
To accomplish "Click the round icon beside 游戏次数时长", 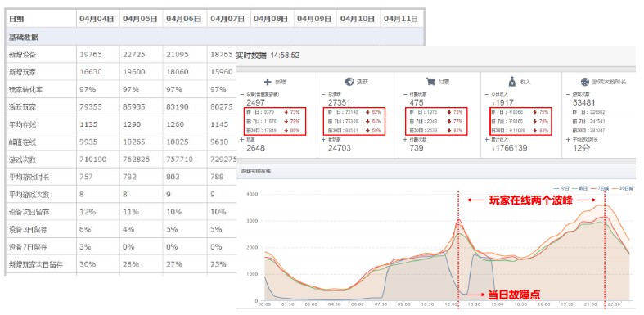I will (585, 82).
